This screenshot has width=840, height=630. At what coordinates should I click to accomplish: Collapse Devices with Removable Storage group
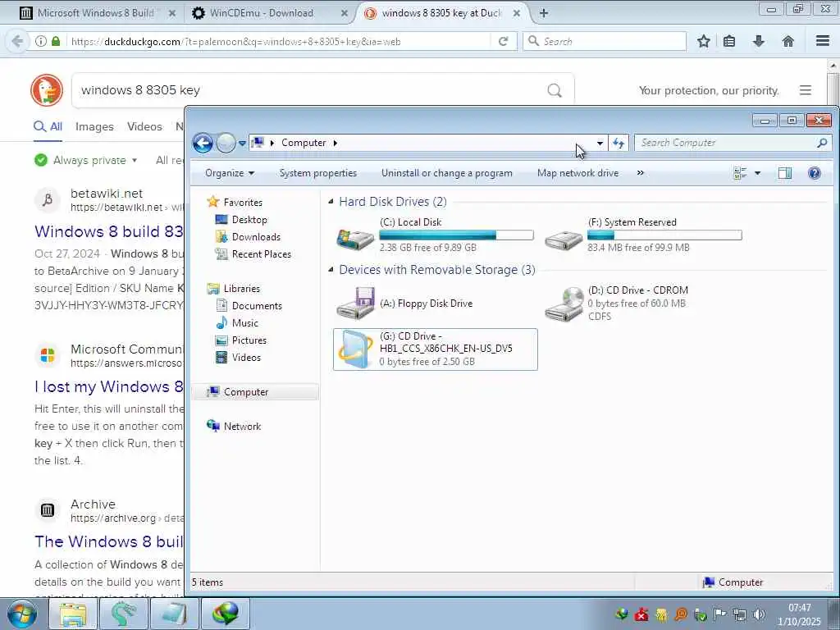point(331,269)
